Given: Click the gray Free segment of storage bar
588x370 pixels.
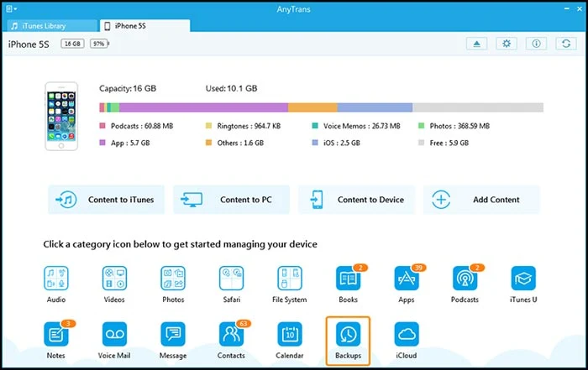Looking at the screenshot, I should tap(478, 107).
